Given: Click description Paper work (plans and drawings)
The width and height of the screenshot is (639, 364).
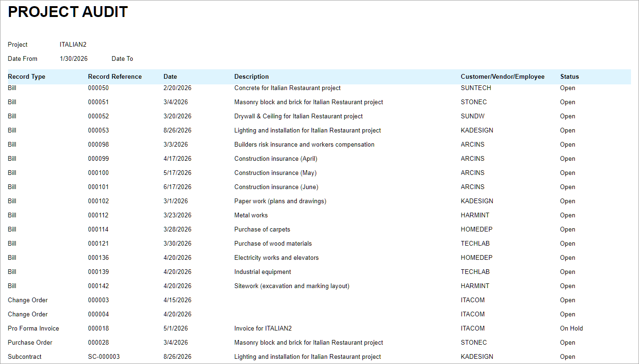Looking at the screenshot, I should (280, 201).
